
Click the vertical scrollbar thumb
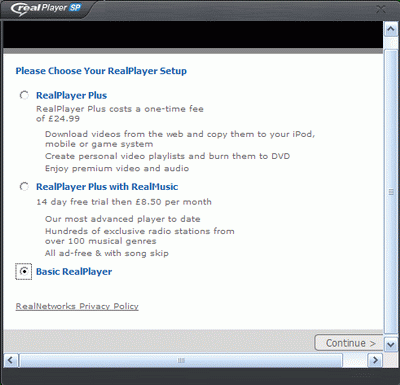point(391,192)
